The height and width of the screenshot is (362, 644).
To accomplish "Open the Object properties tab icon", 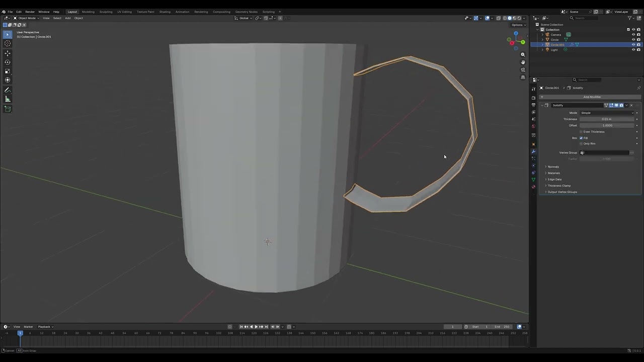I will click(534, 144).
